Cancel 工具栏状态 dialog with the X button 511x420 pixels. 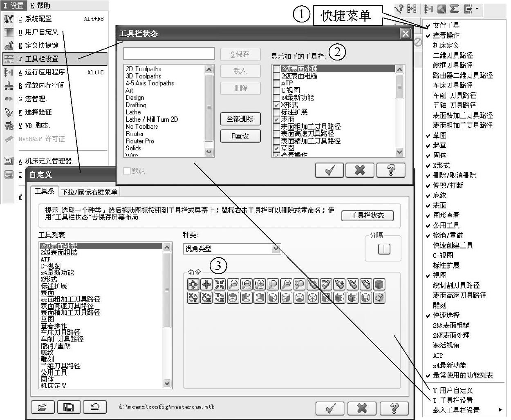(x=360, y=170)
